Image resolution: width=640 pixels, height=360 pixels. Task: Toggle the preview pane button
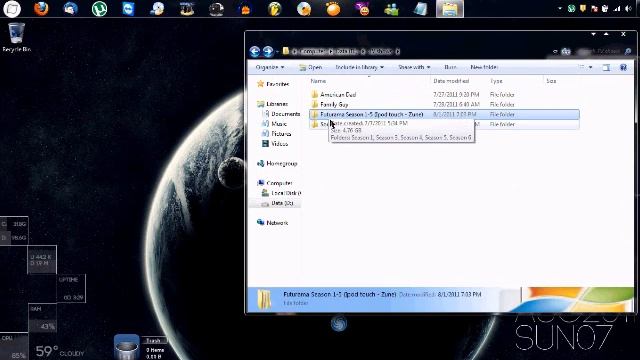pyautogui.click(x=606, y=68)
